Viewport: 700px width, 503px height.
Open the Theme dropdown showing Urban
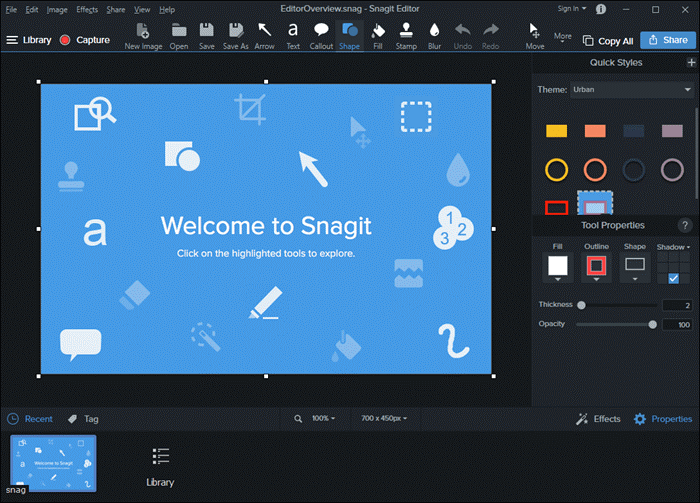tap(631, 90)
